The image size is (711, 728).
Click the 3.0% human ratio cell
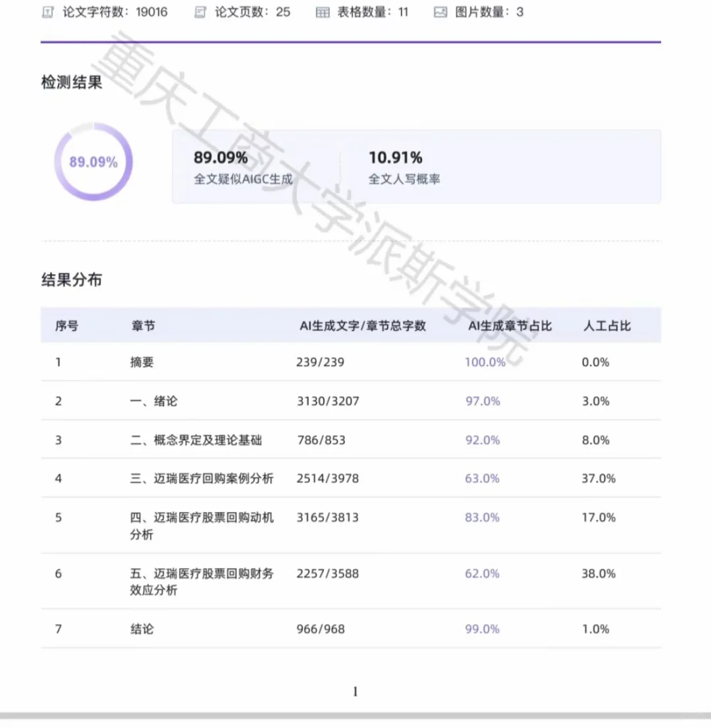(x=596, y=401)
